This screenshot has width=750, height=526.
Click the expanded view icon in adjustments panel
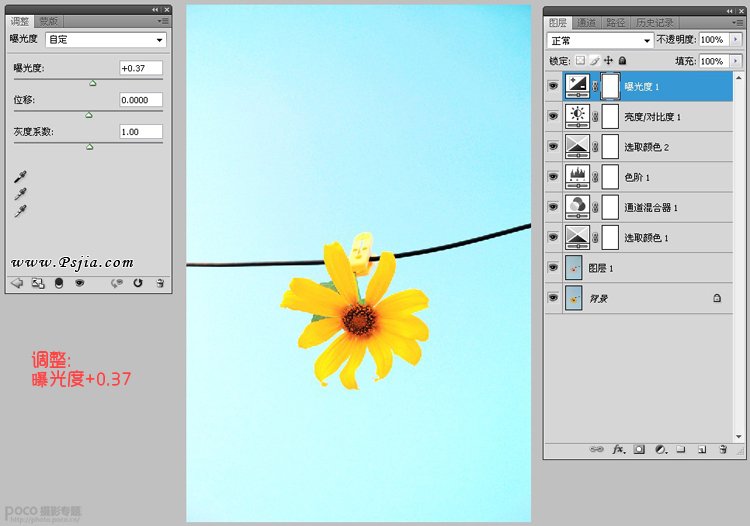click(38, 283)
